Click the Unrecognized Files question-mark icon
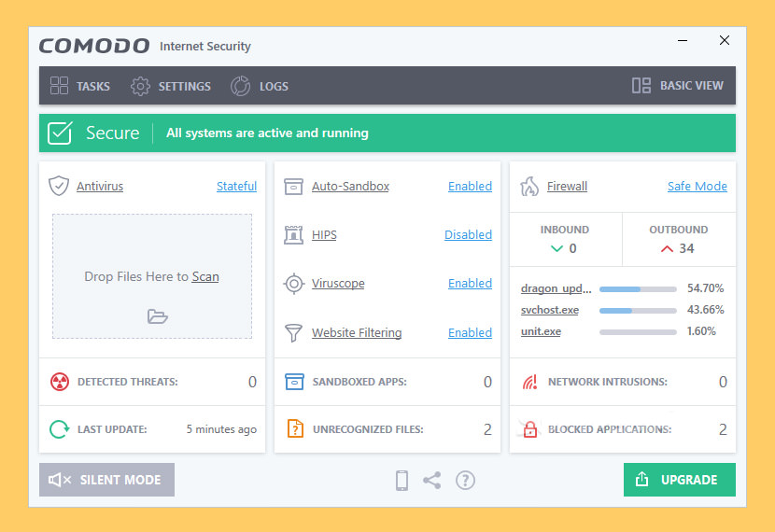Screen dimensions: 775x532 (x=295, y=428)
